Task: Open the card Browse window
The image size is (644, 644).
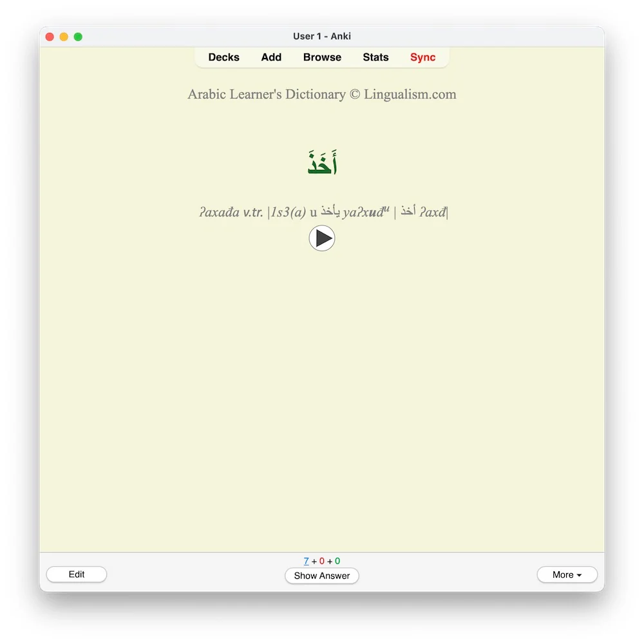Action: pos(322,57)
